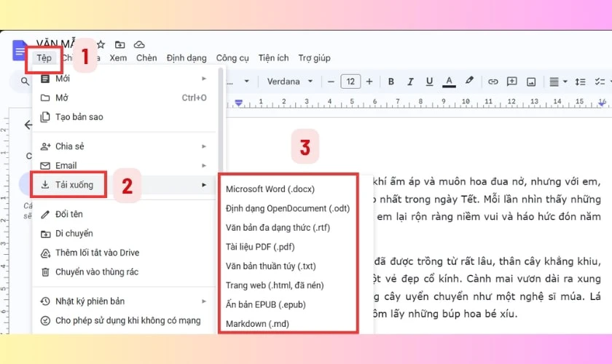This screenshot has height=364, width=612.
Task: Expand the Chia sẻ submenu
Action: click(x=124, y=146)
